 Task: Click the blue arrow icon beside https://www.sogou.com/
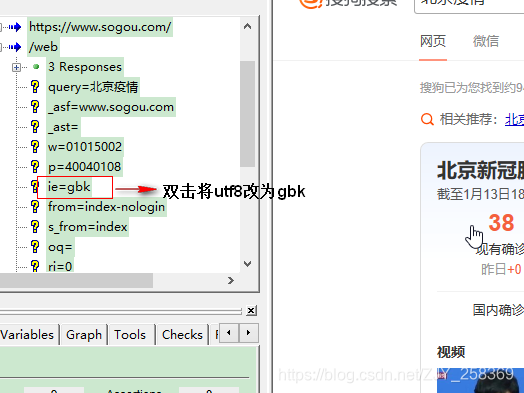(15, 27)
